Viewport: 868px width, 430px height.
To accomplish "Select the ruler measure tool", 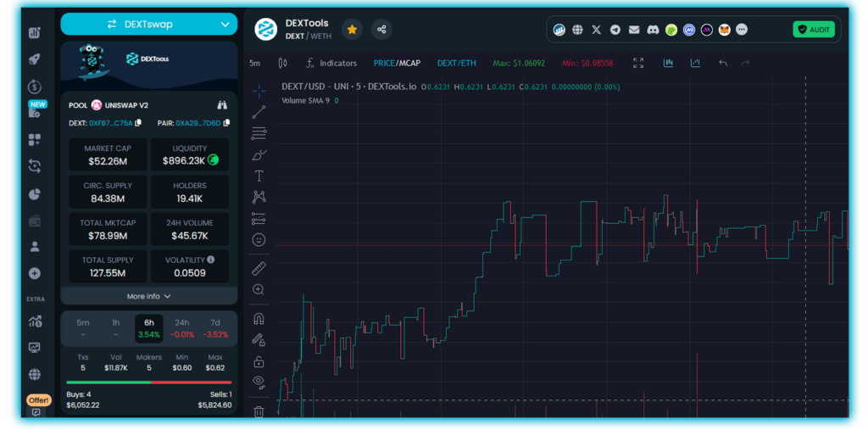I will tap(259, 269).
